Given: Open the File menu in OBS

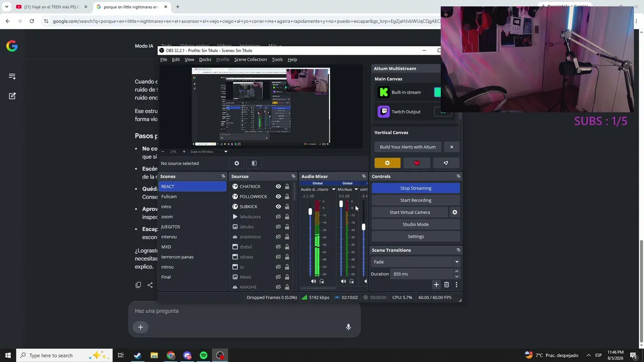Looking at the screenshot, I should pyautogui.click(x=164, y=59).
